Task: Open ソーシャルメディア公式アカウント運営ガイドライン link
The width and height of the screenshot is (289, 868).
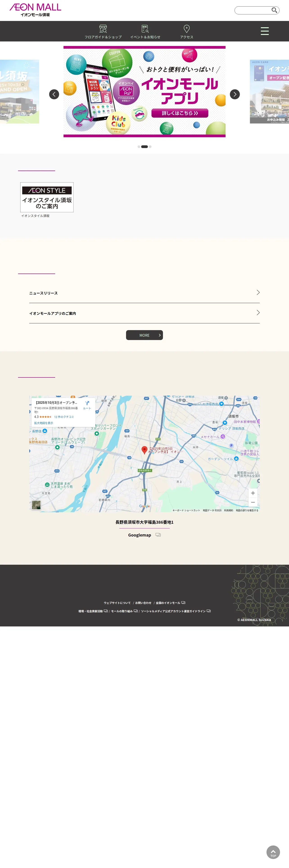Action: pos(176,611)
